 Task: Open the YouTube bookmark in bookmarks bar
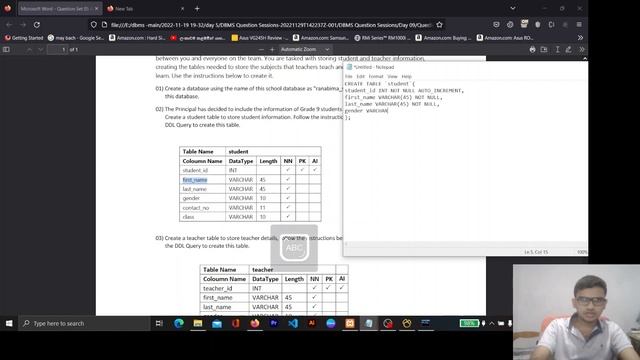pyautogui.click(x=198, y=38)
